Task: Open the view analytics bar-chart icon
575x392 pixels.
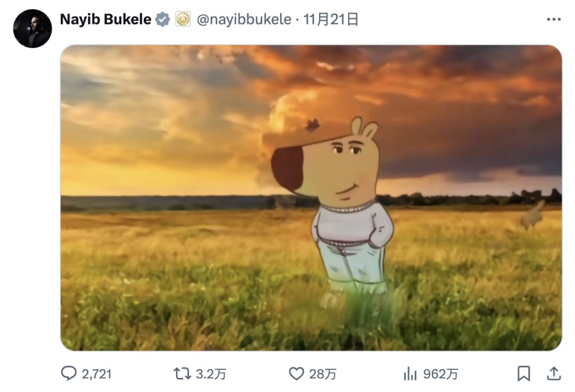Action: tap(410, 374)
